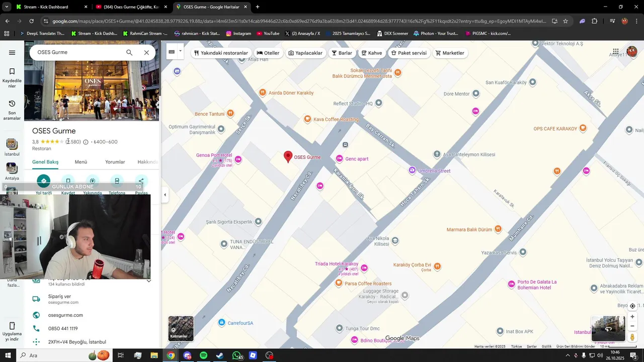The height and width of the screenshot is (362, 644).
Task: Open the Google account avatar on map
Action: click(631, 52)
